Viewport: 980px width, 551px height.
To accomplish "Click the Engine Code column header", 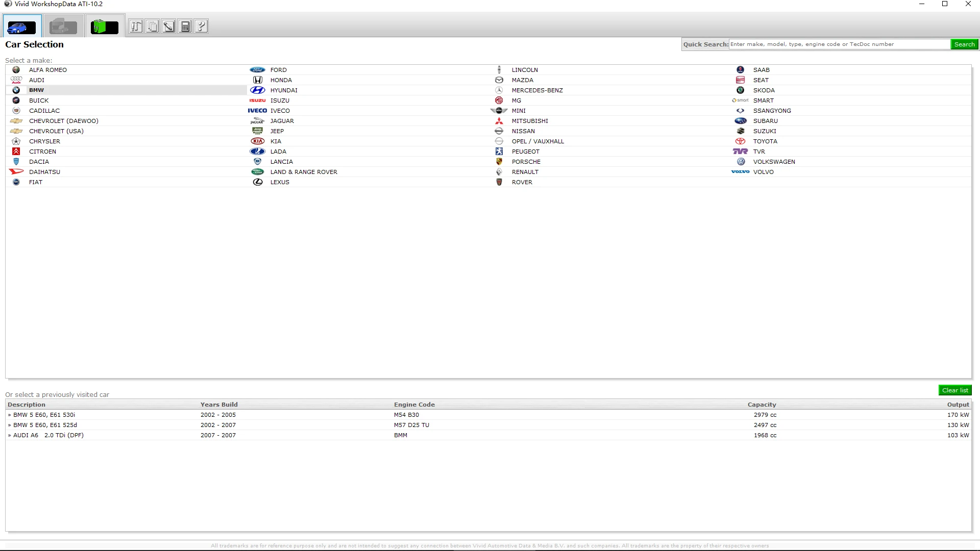I will tap(414, 405).
